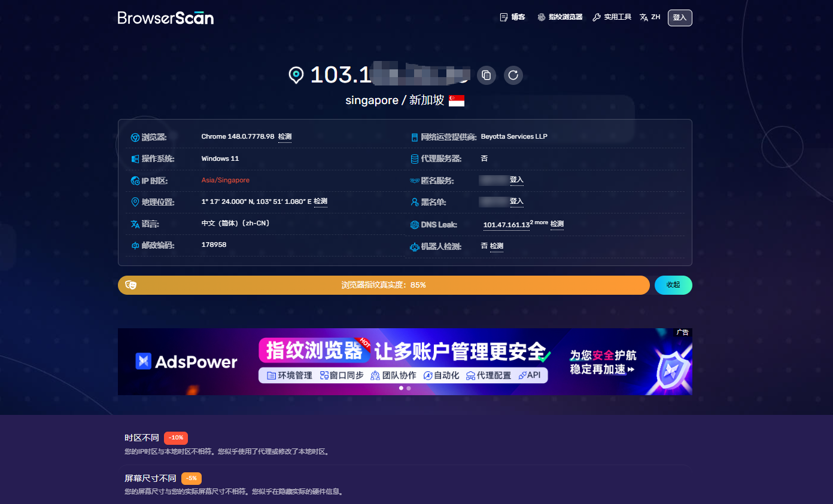Click the translate icon in 语言 row

(135, 224)
